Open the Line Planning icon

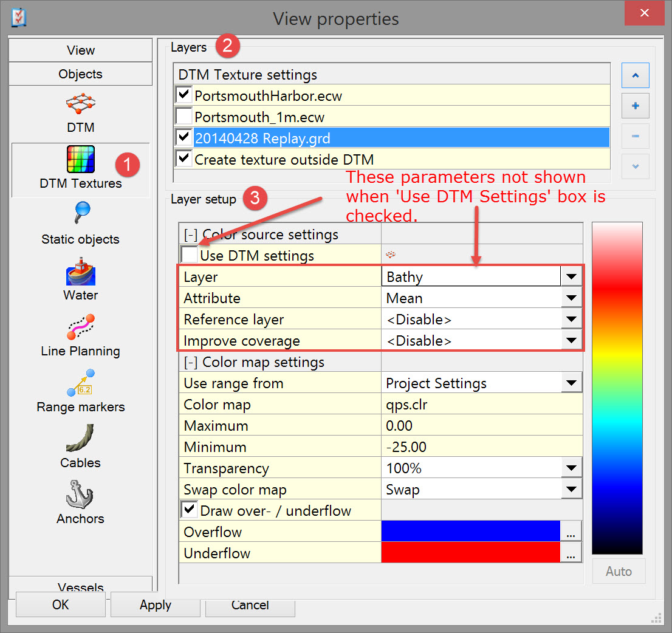click(80, 327)
